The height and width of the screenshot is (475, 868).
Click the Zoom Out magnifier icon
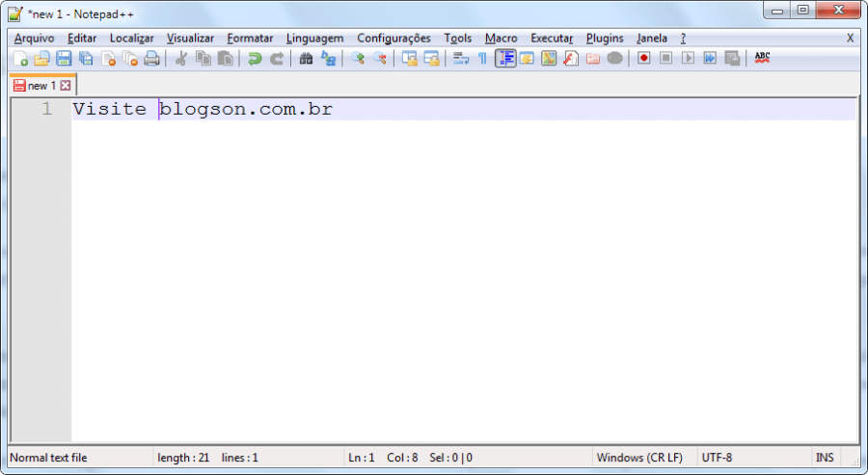pos(380,58)
